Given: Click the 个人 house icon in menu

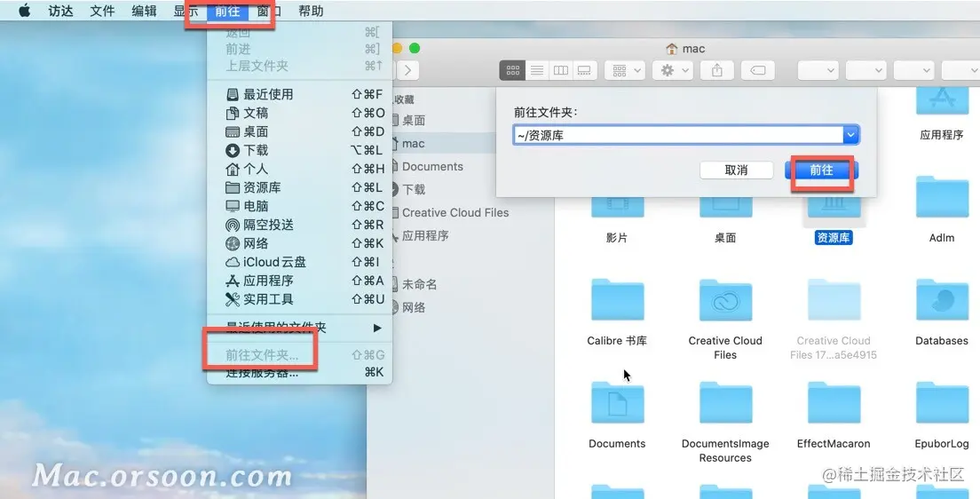Looking at the screenshot, I should [x=233, y=169].
